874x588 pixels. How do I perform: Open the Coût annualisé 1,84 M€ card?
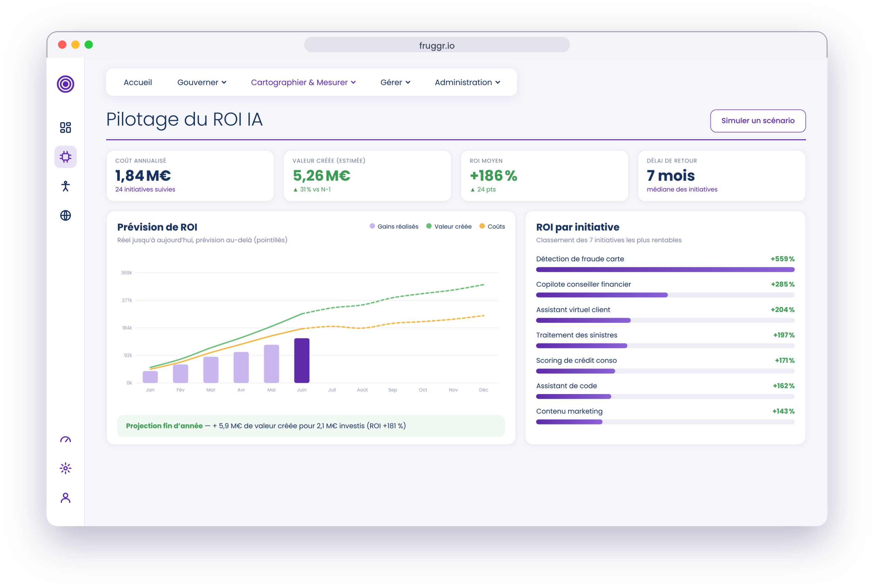click(190, 176)
